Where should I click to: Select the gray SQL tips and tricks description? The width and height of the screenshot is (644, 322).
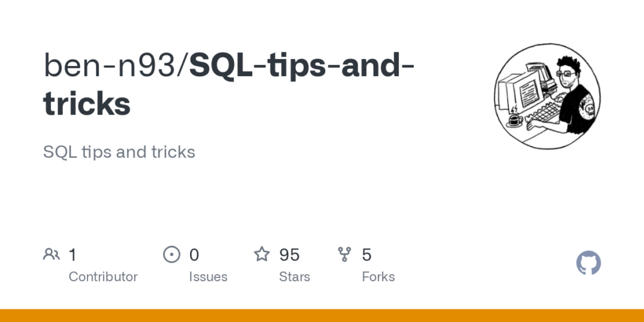119,152
